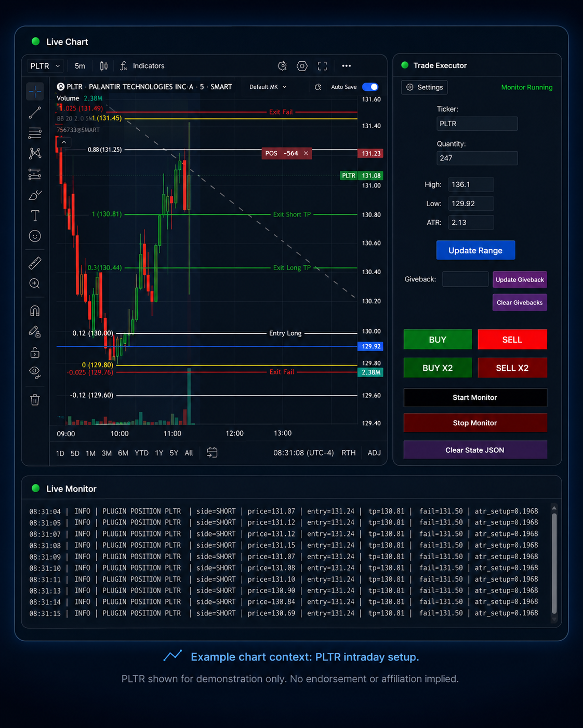Open the alert clock icon in toolbar
The width and height of the screenshot is (583, 728).
[282, 66]
